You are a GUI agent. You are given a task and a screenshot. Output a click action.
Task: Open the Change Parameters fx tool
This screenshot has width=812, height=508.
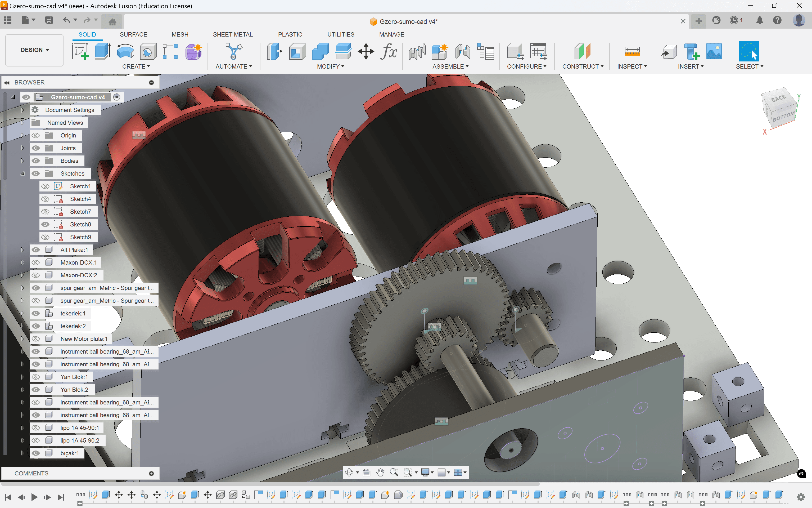coord(388,51)
